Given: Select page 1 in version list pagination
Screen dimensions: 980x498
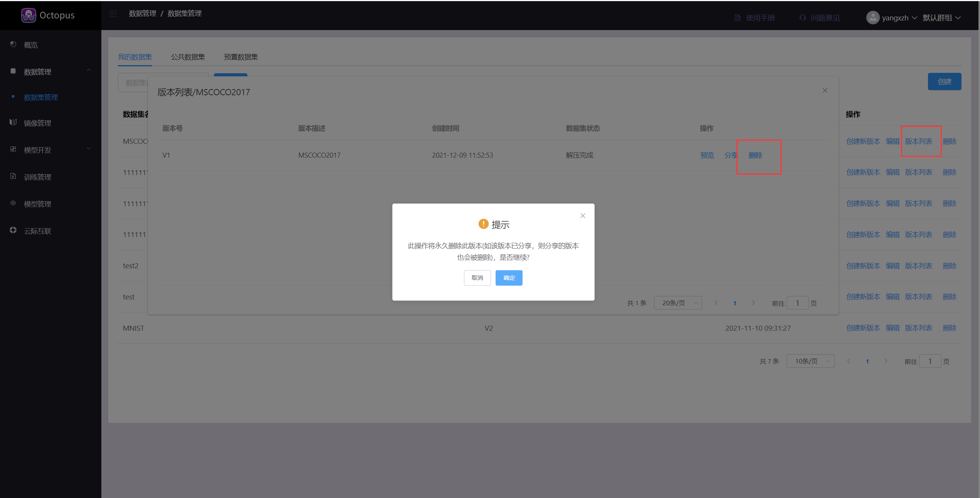Looking at the screenshot, I should point(735,303).
